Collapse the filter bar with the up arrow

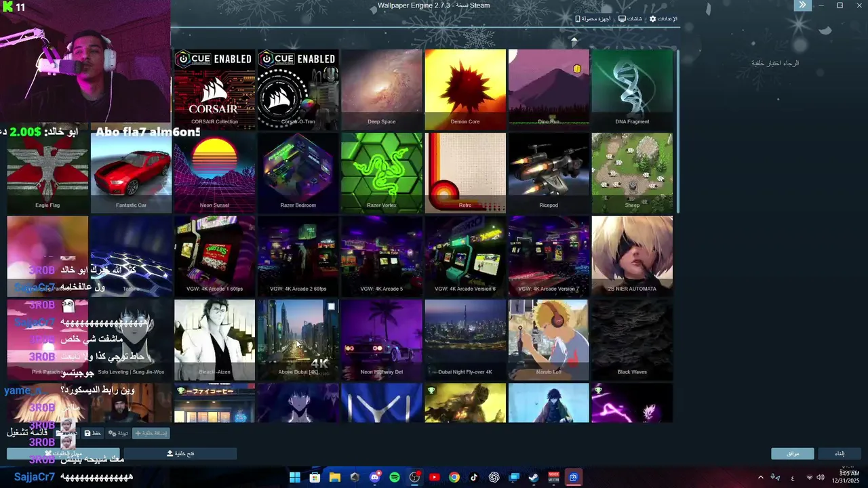[x=574, y=40]
